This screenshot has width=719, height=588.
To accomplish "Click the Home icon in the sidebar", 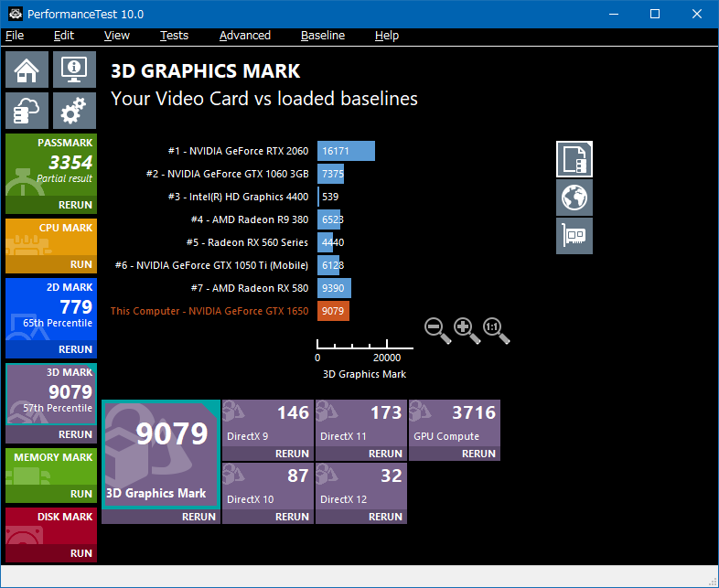I will pyautogui.click(x=27, y=69).
